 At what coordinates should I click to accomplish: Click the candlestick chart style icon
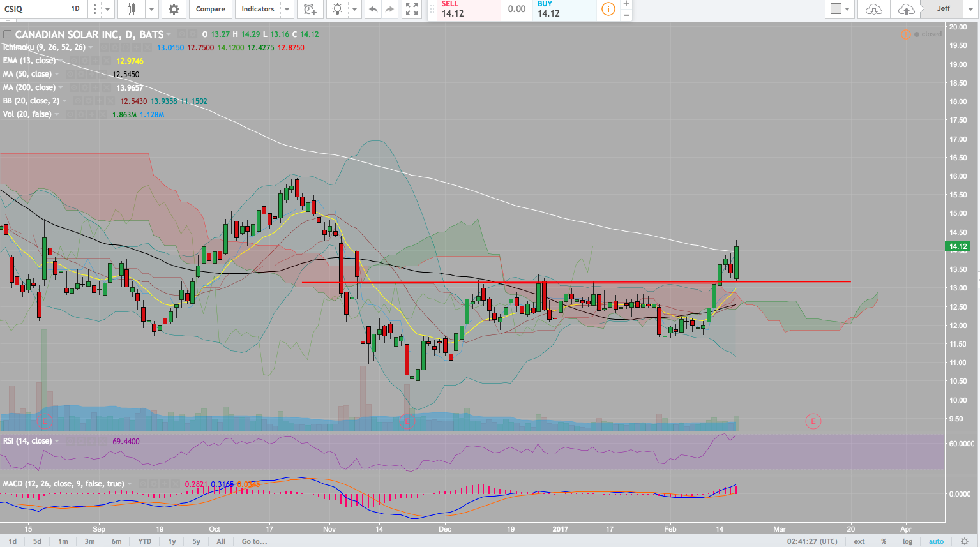[132, 9]
